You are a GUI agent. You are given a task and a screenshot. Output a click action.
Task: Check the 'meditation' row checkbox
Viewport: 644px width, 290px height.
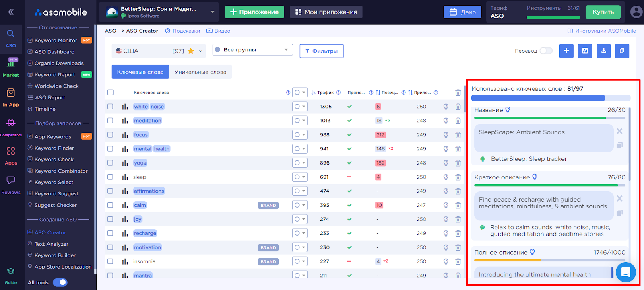[110, 121]
